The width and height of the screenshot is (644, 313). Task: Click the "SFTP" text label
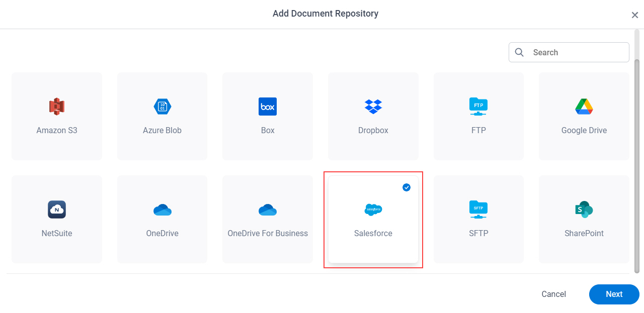[x=478, y=233]
